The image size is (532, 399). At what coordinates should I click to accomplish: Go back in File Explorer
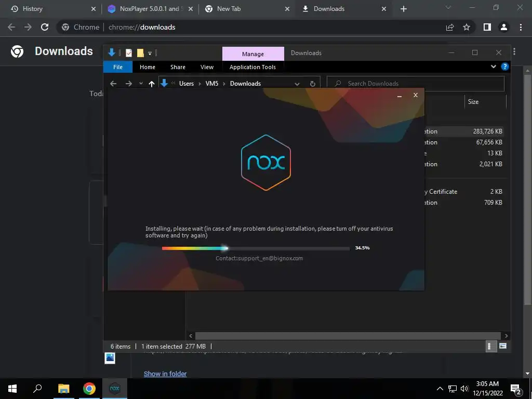click(113, 84)
